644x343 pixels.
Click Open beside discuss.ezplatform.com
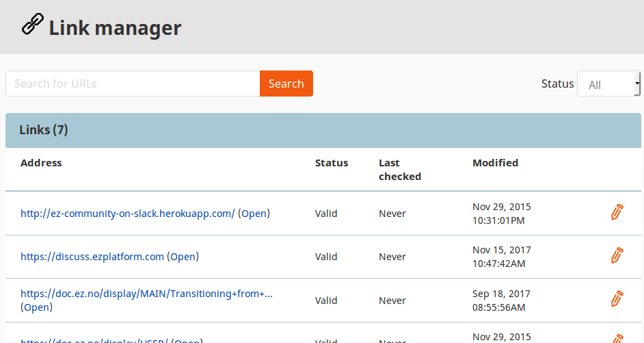(x=183, y=257)
